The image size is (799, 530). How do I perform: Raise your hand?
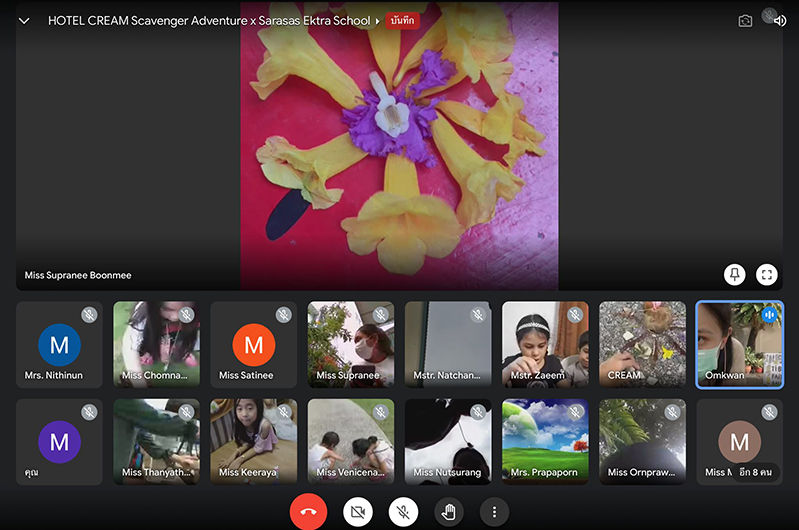[x=448, y=512]
